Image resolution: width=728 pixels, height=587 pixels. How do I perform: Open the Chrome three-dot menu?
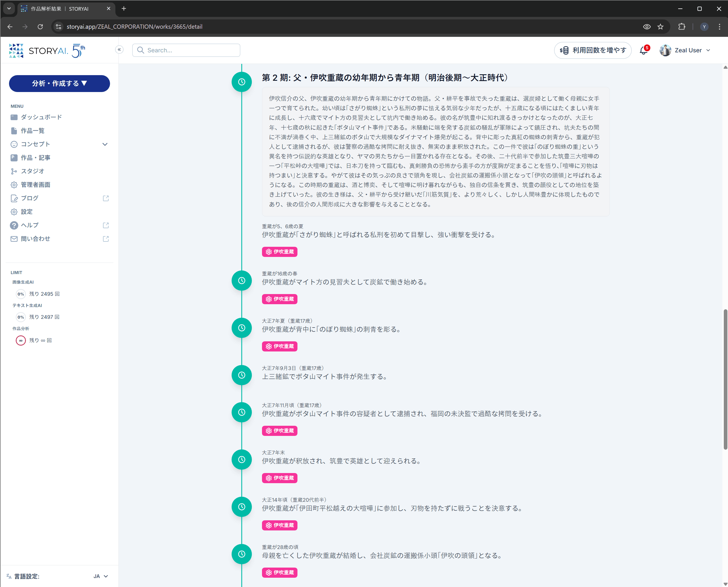point(719,27)
